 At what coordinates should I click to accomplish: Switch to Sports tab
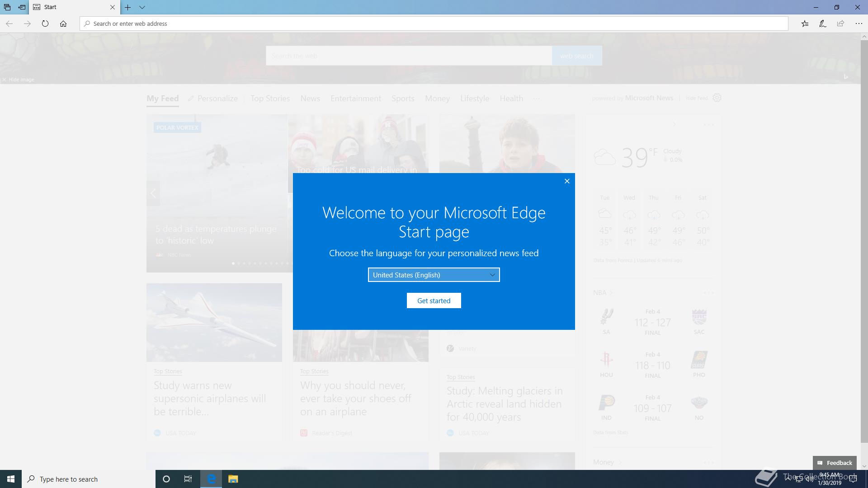coord(403,99)
